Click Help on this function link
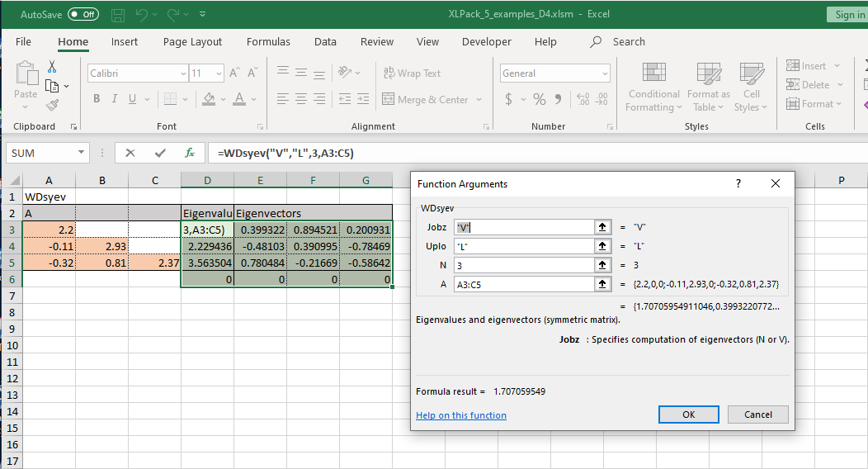This screenshot has height=469, width=868. click(461, 415)
